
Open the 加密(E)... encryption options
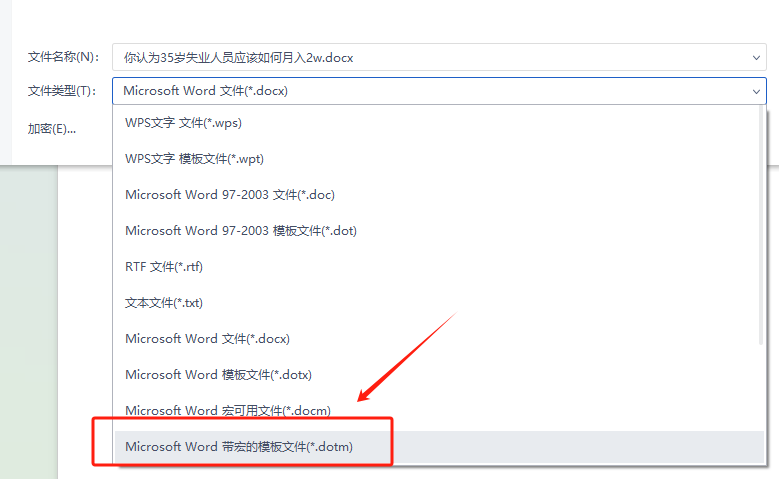tap(52, 129)
